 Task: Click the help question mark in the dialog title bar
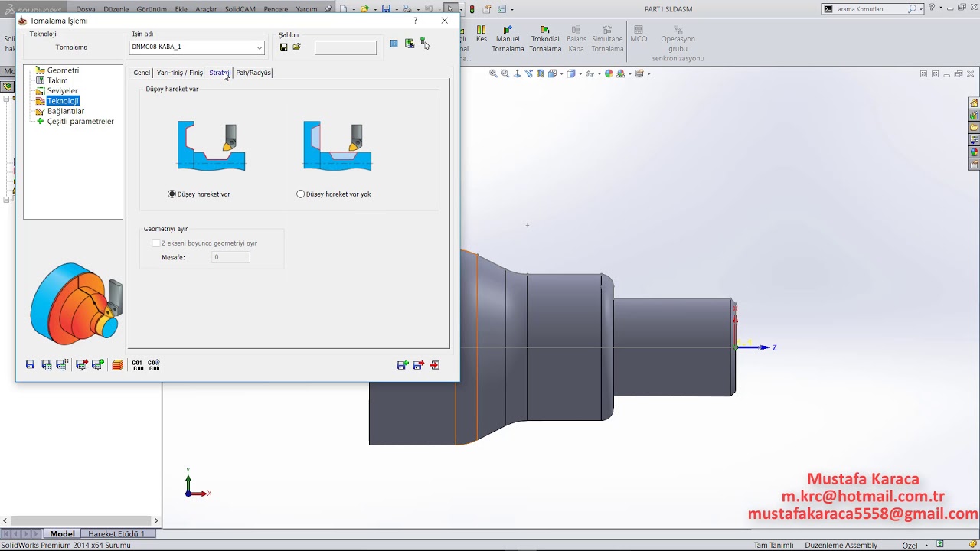click(x=416, y=21)
